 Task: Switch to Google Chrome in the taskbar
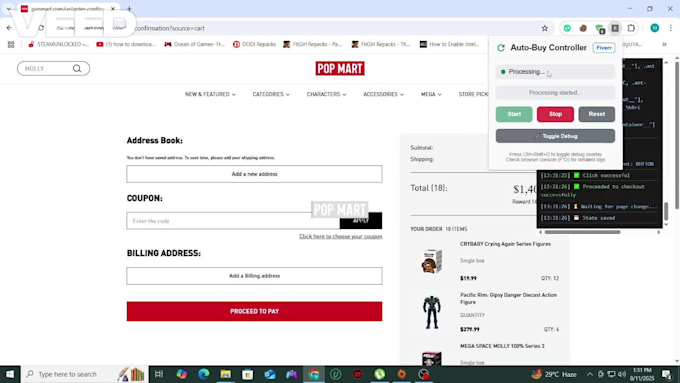click(x=314, y=374)
